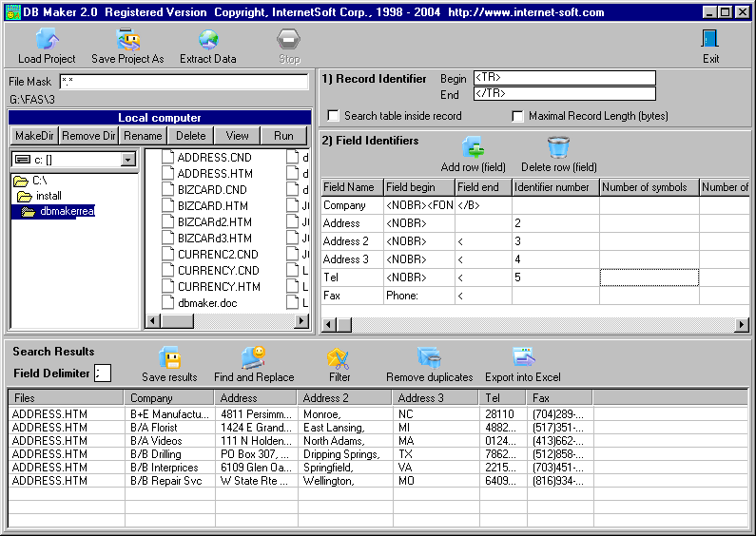Viewport: 756px width, 536px height.
Task: Click the file icon of dbmaker.doc
Action: pyautogui.click(x=167, y=302)
